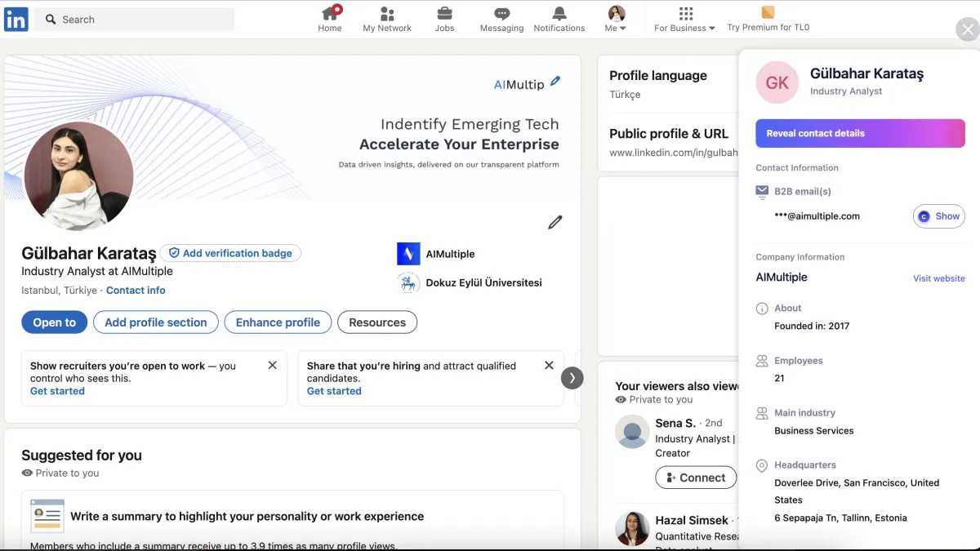
Task: Dismiss the open to work card
Action: tap(273, 366)
